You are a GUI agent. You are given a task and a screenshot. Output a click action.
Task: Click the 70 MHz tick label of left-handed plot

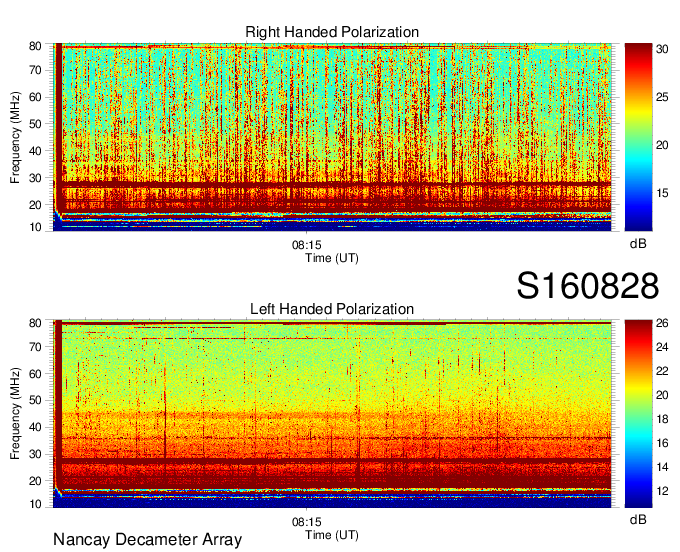coord(35,347)
